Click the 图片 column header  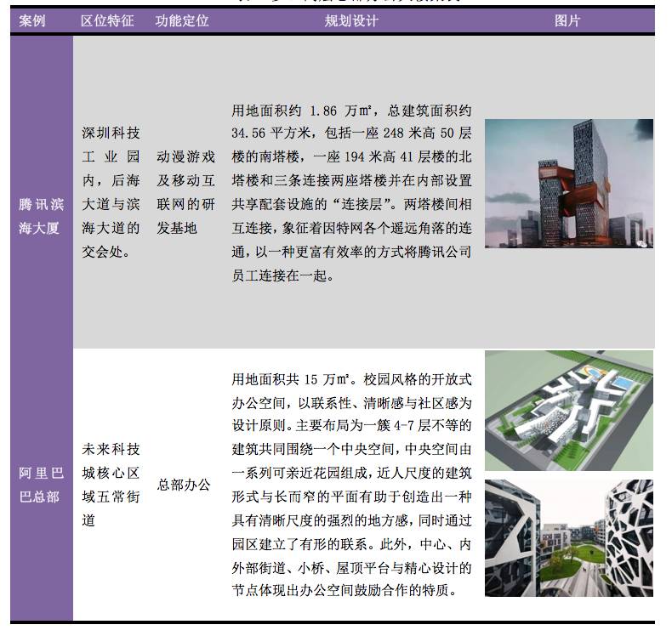(567, 20)
